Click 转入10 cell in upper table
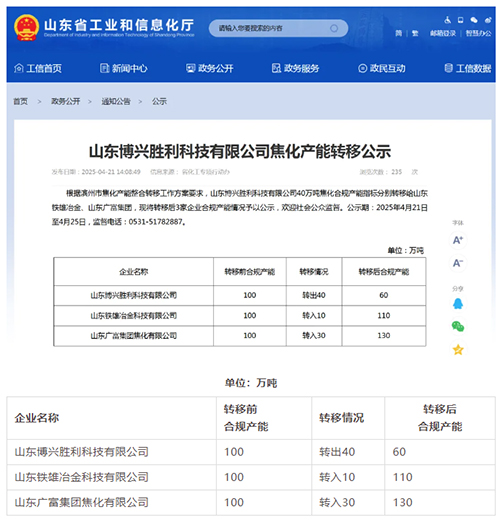 pyautogui.click(x=314, y=315)
